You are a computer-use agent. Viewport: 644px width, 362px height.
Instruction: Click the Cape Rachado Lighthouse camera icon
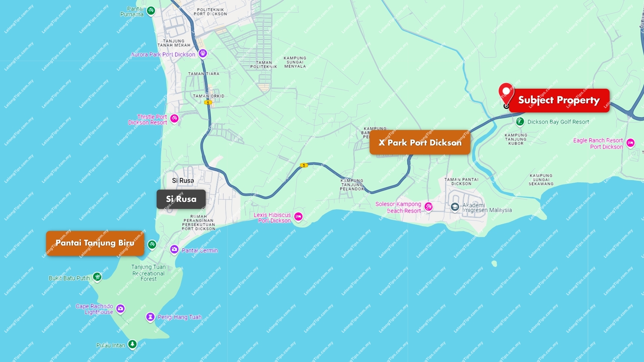[x=120, y=309]
